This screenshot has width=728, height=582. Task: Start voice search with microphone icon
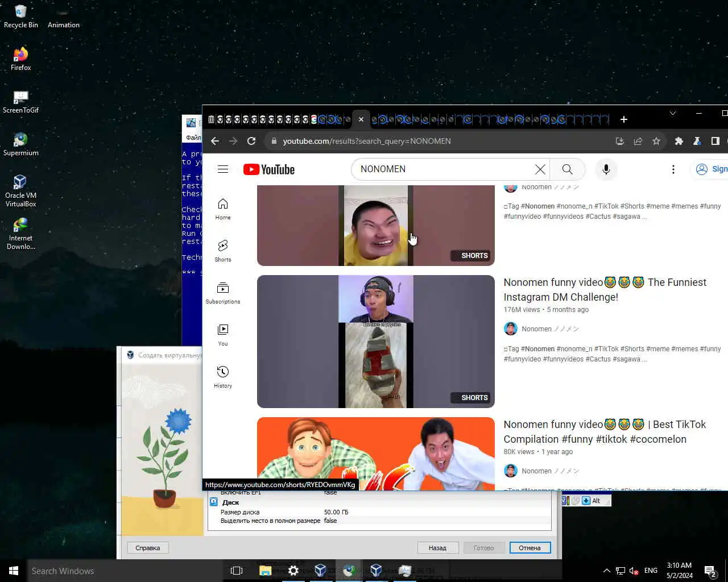tap(606, 169)
